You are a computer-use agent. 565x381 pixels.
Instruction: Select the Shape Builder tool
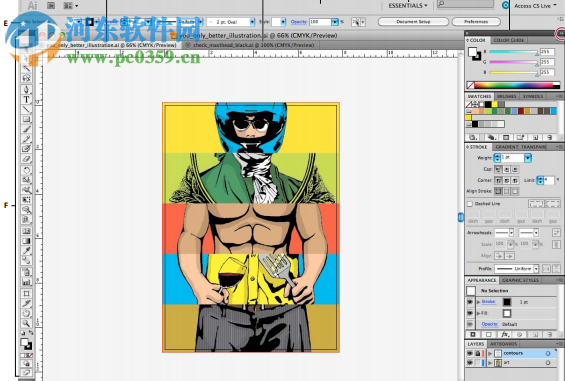pos(26,209)
